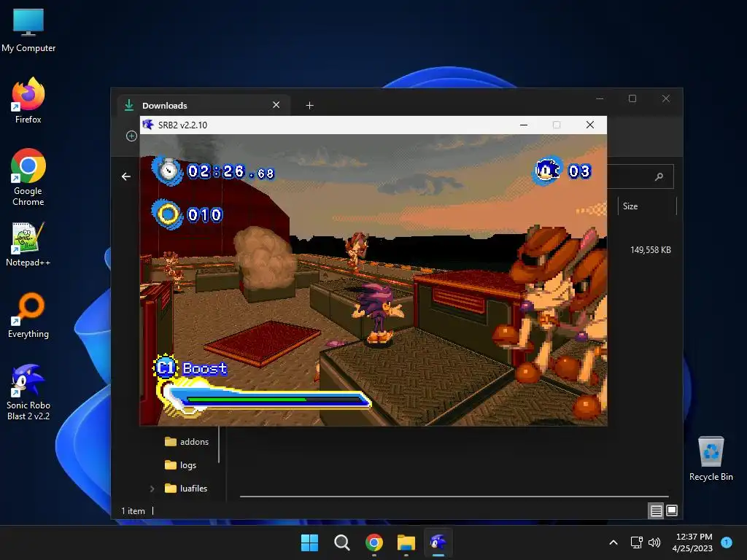Click the New item plus icon in Explorer

(x=131, y=136)
